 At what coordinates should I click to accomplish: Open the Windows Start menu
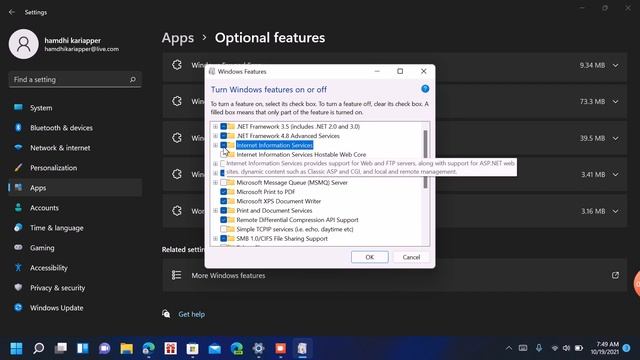pyautogui.click(x=16, y=348)
